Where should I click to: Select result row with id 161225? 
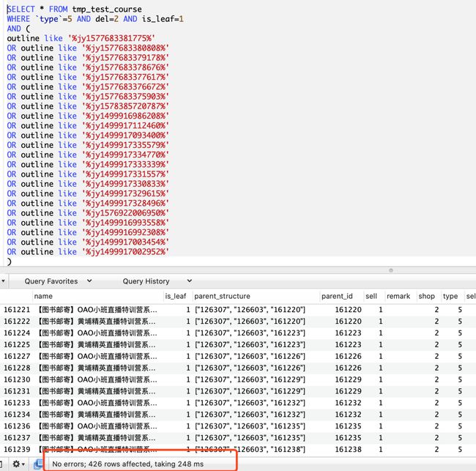point(238,345)
